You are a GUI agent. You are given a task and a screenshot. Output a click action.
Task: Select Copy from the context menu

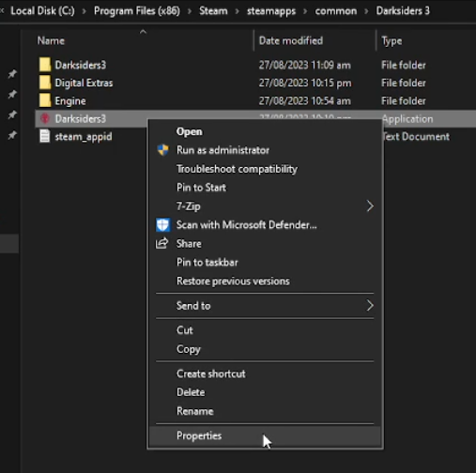coord(189,349)
